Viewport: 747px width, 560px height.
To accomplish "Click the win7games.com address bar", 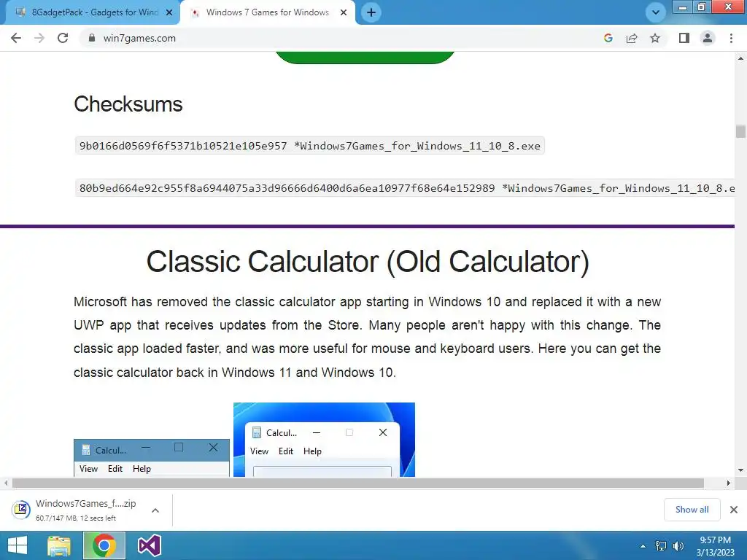I will [343, 38].
